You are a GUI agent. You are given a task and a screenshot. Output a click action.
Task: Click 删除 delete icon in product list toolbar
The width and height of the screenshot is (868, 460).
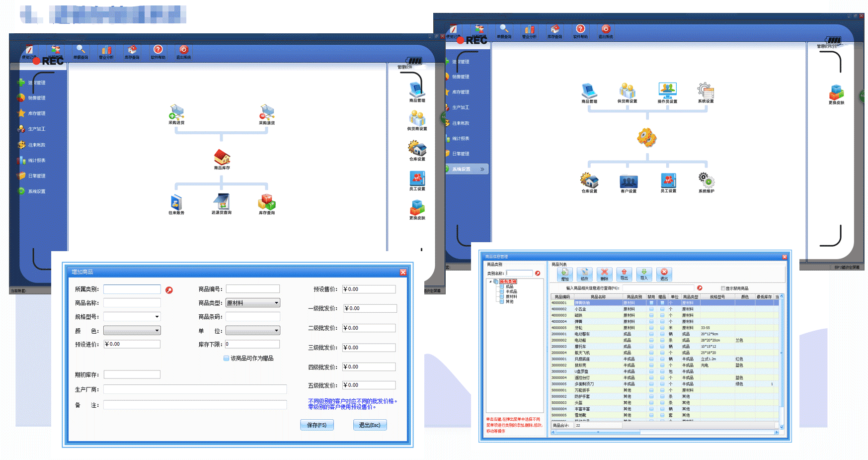(604, 274)
